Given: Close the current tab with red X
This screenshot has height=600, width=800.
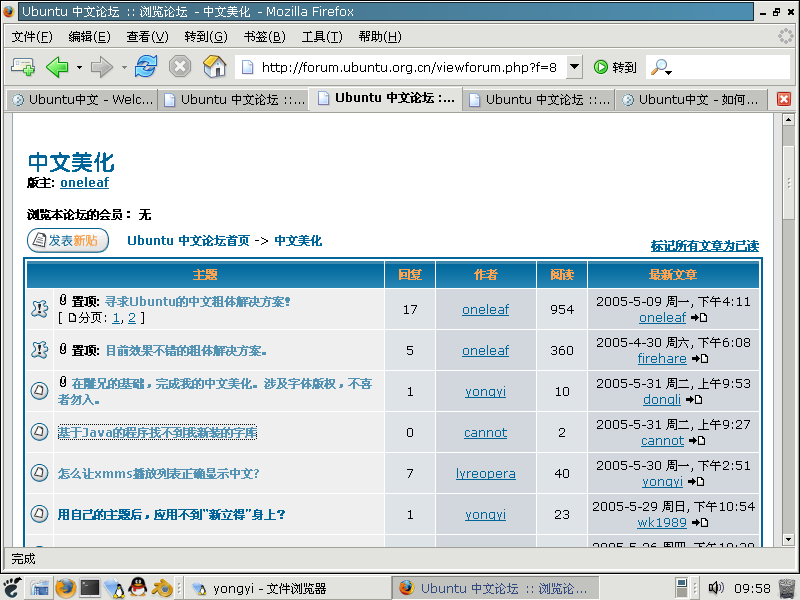Looking at the screenshot, I should click(784, 99).
